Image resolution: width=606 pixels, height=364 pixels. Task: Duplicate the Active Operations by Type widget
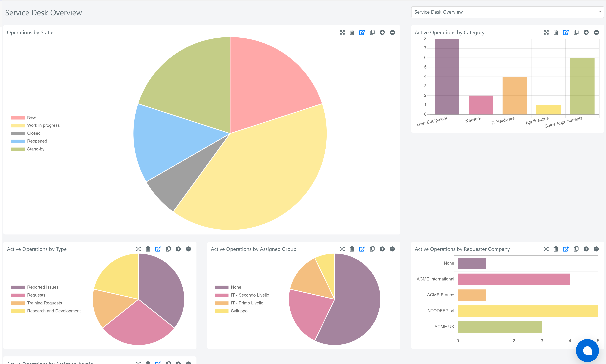click(x=168, y=249)
